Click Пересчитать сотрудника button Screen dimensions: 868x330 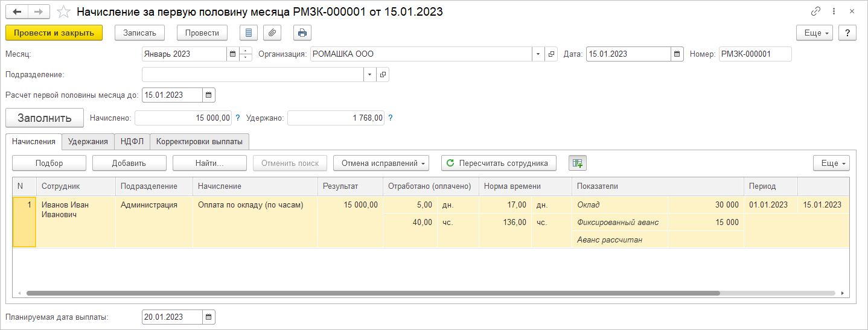click(x=499, y=163)
